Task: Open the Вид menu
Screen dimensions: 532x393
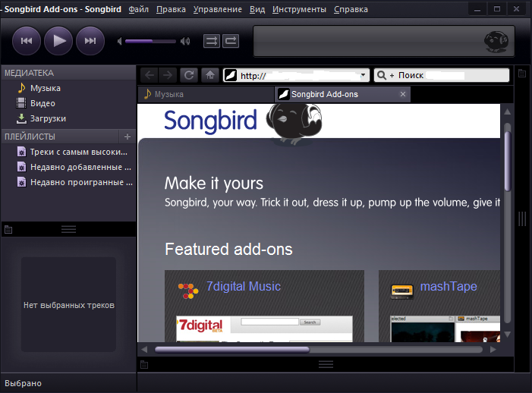Action: coord(257,9)
